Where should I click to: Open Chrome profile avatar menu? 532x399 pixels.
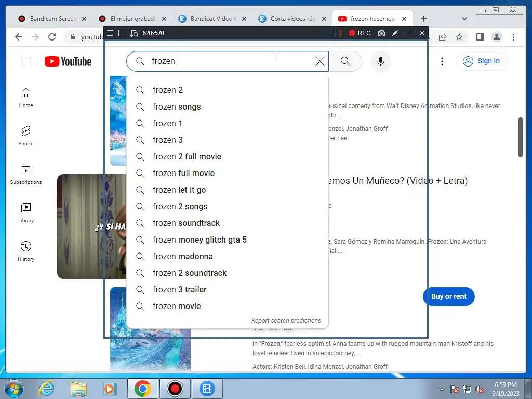tap(496, 37)
